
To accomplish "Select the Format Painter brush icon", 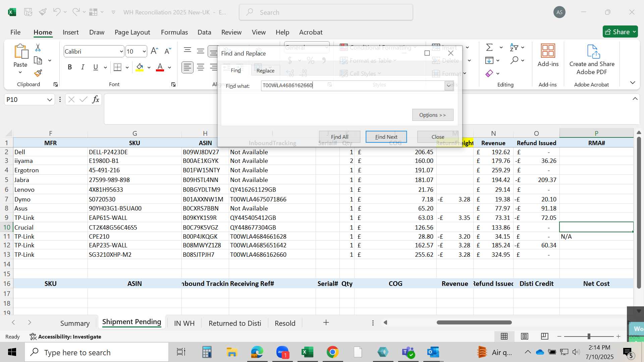I will (38, 73).
